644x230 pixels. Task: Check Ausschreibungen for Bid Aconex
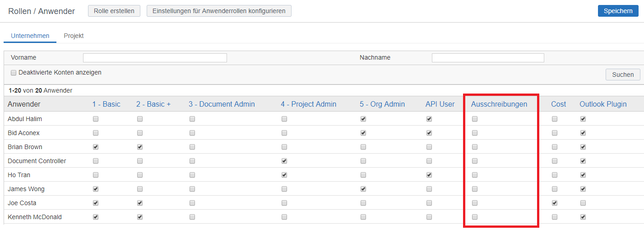point(475,133)
